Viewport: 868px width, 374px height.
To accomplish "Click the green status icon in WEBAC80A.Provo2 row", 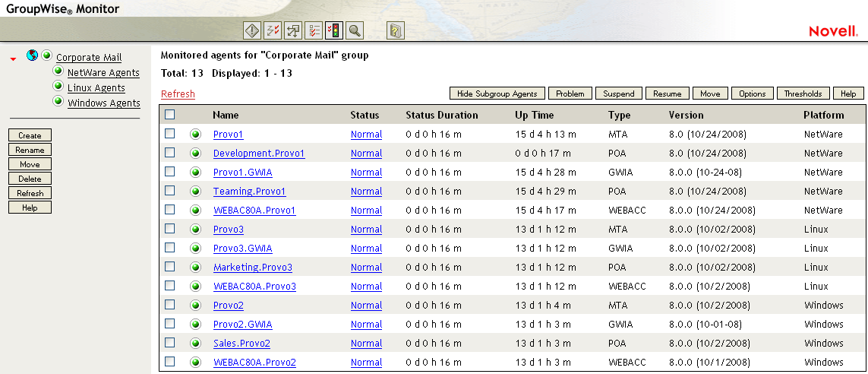I will pyautogui.click(x=195, y=363).
